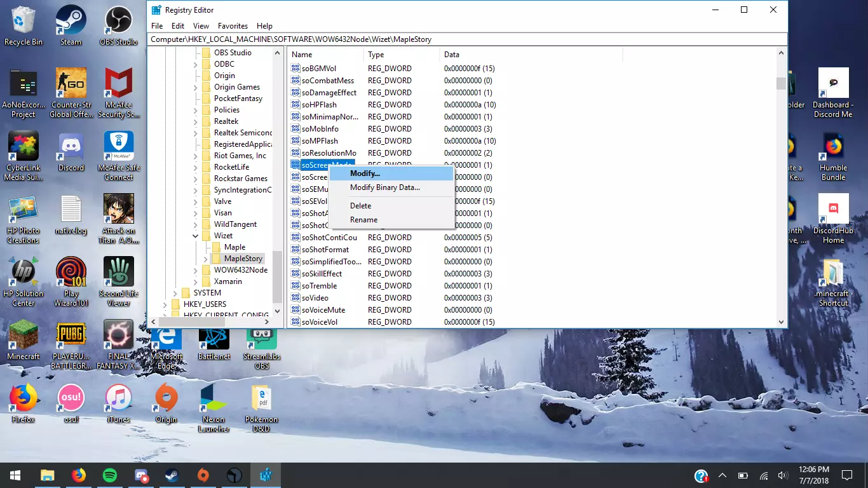Collapse the Wizet tree node
Screen dimensions: 868x488
[x=196, y=236]
